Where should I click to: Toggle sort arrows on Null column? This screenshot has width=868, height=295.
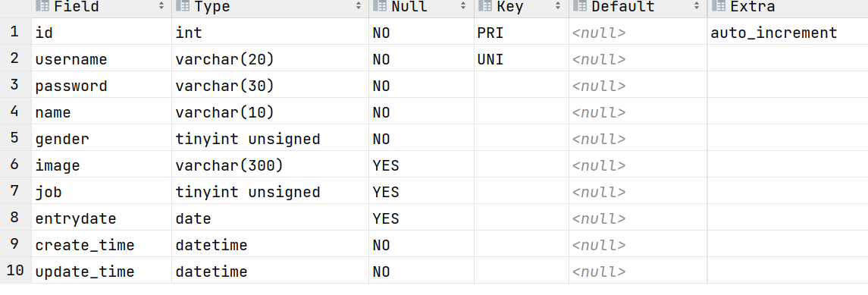click(x=463, y=6)
